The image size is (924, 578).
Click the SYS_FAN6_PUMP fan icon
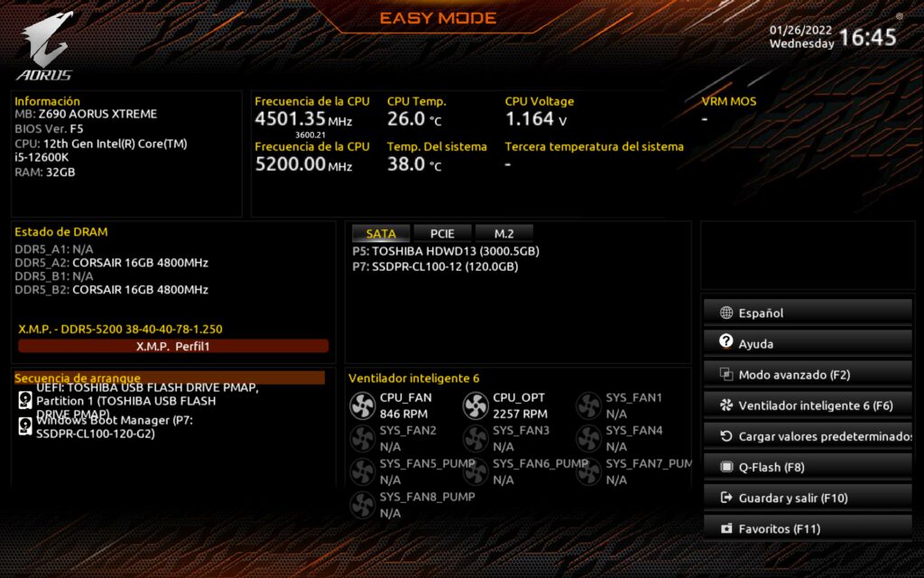(x=476, y=471)
